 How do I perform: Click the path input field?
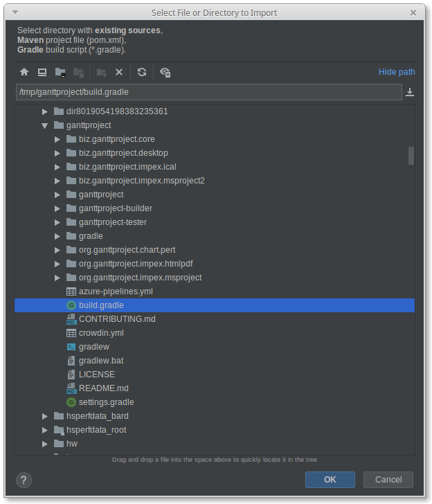coord(209,92)
